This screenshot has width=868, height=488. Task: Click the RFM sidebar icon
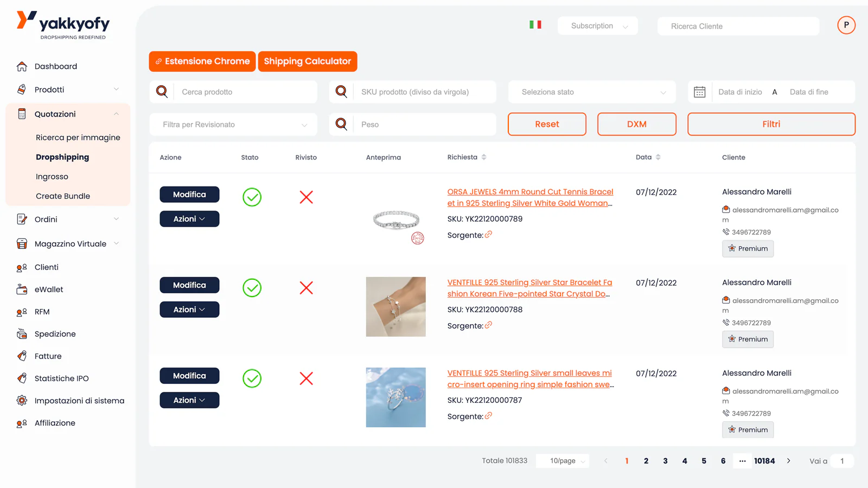pyautogui.click(x=22, y=312)
